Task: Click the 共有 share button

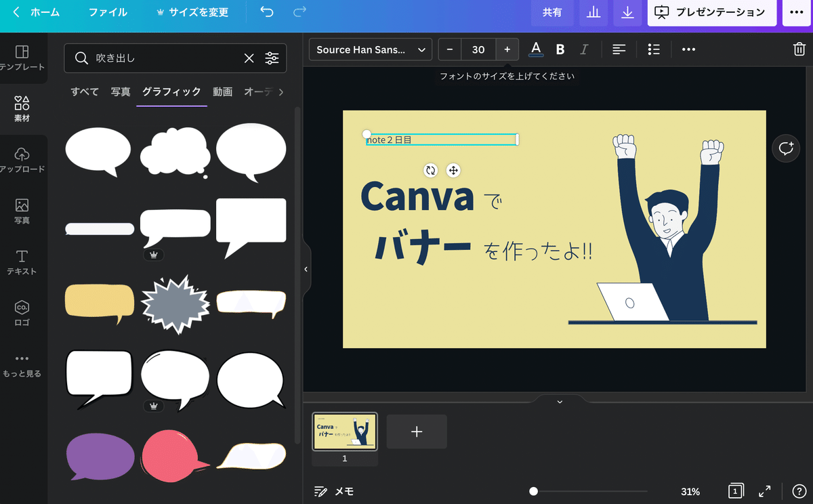Action: click(552, 12)
